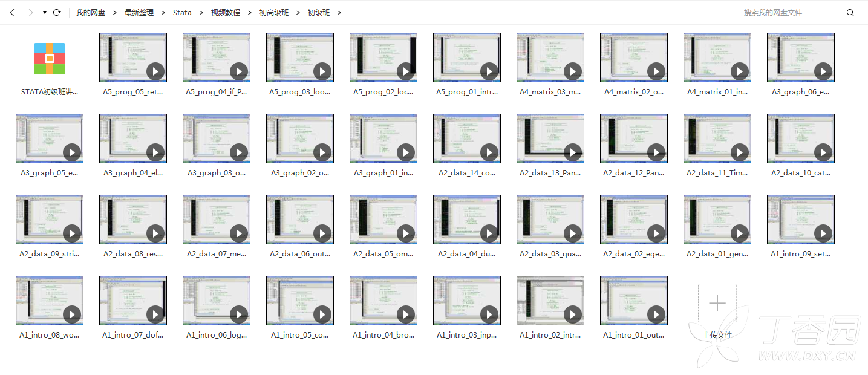Click the forward navigation arrow
The width and height of the screenshot is (868, 375).
click(30, 13)
